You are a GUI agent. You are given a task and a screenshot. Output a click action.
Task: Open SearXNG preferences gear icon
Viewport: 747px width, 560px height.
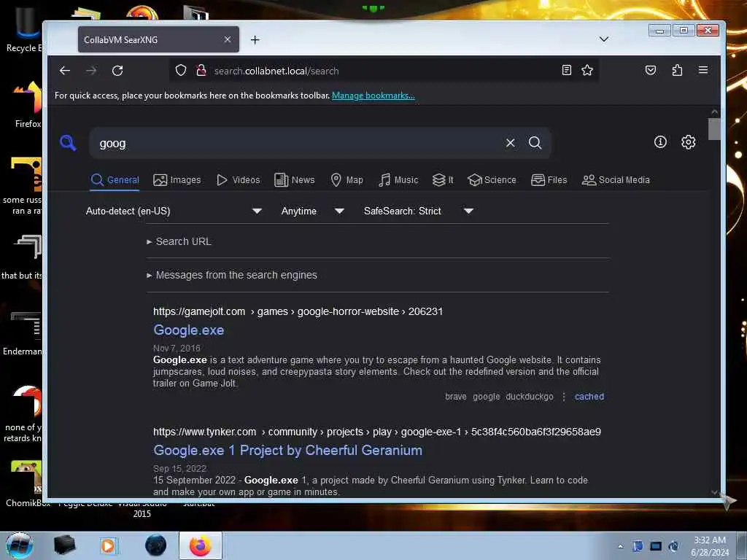point(688,142)
